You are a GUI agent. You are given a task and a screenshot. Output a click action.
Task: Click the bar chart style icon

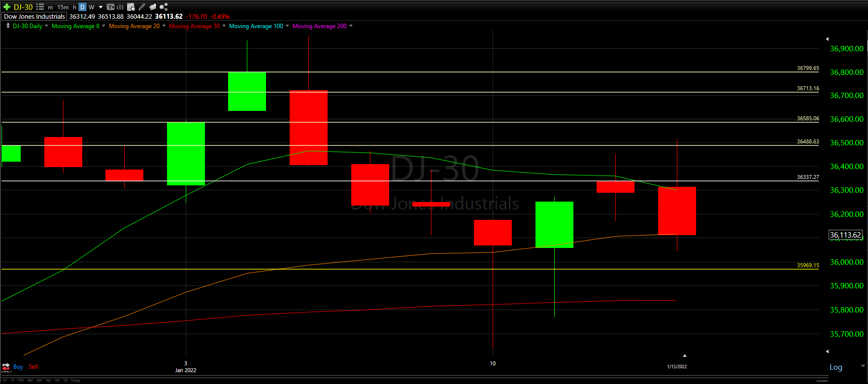click(120, 7)
